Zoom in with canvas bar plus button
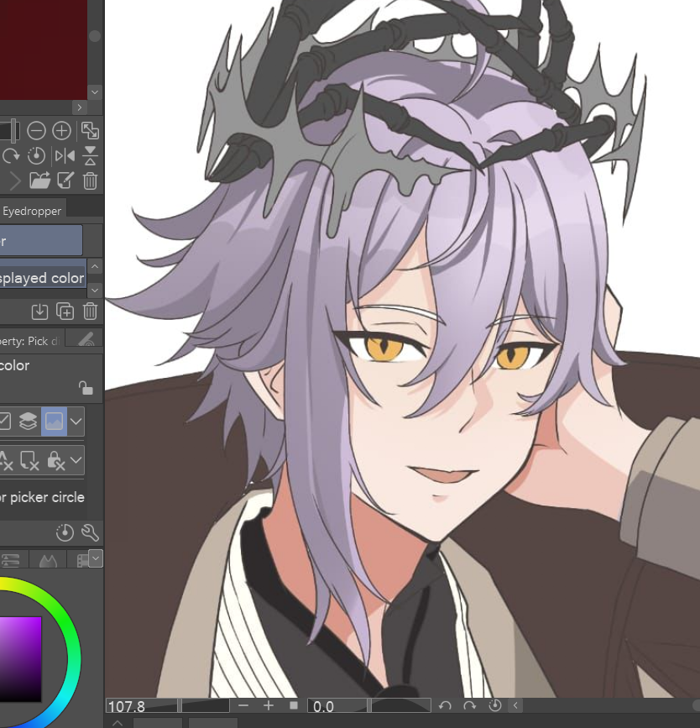This screenshot has height=728, width=700. coord(269,705)
